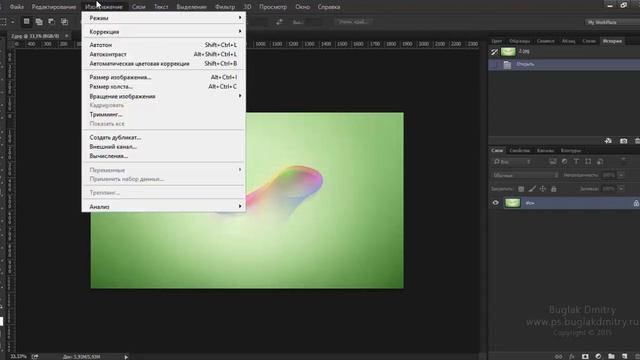Choose the Intersect with selection mode icon
The width and height of the screenshot is (640, 360).
tap(64, 22)
